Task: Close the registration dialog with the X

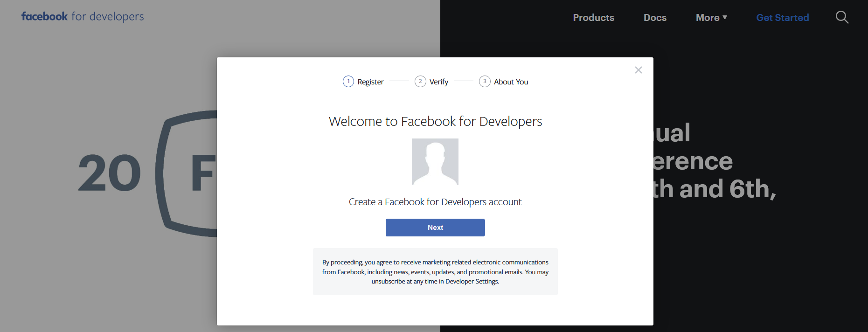Action: tap(638, 70)
